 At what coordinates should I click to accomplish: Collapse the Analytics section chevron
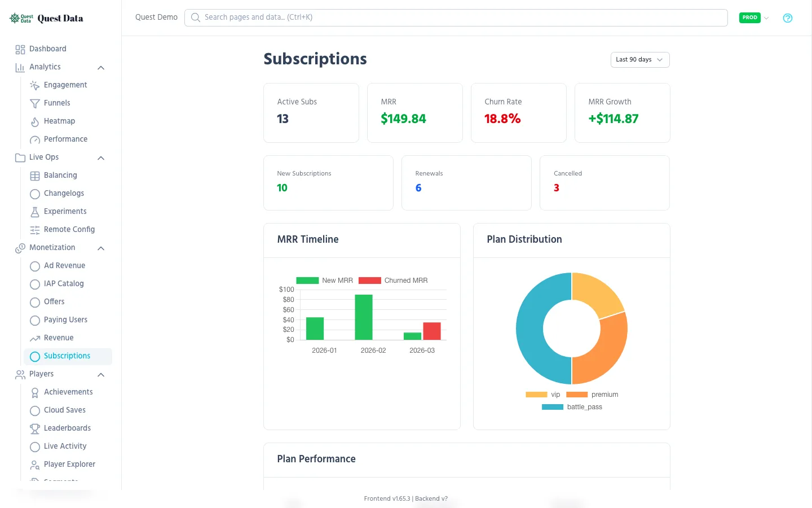[101, 68]
